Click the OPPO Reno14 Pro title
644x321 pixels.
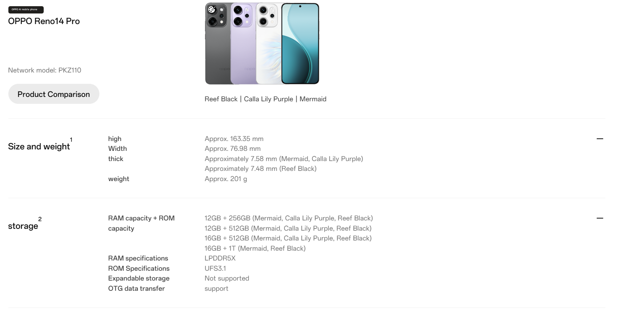tap(44, 21)
